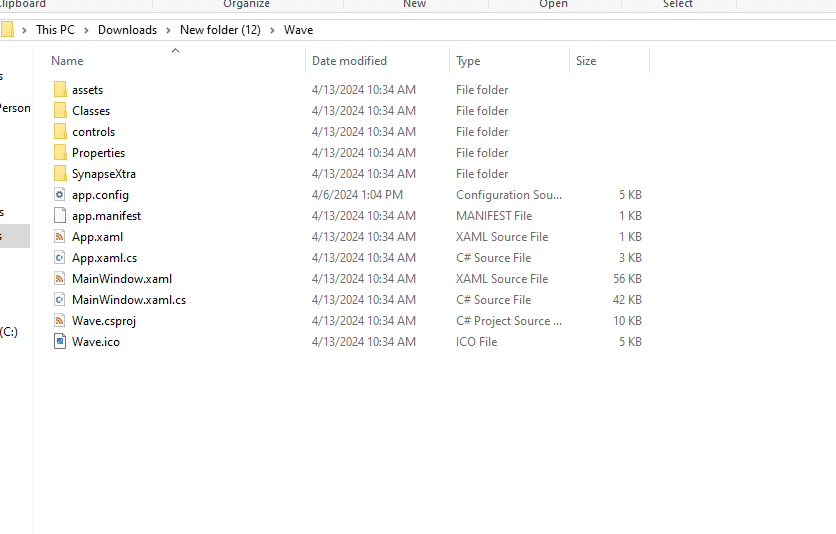
Task: Sort files by the Name column header
Action: pyautogui.click(x=67, y=61)
